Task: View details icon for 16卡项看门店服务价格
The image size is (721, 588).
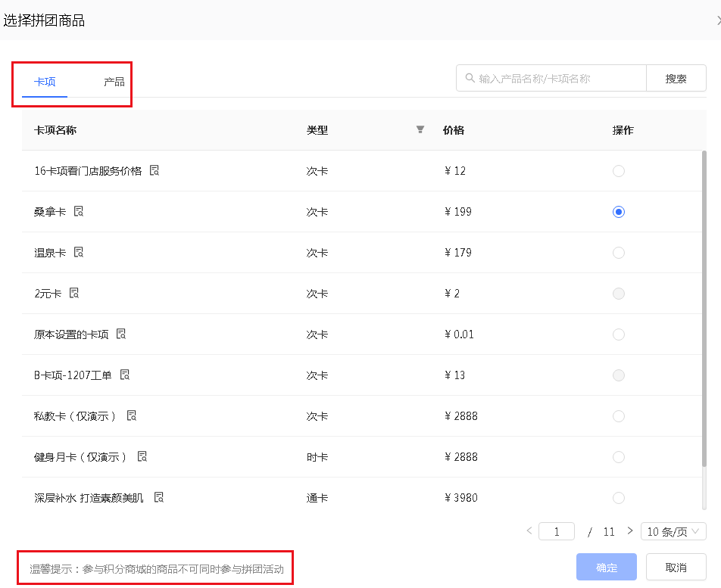Action: [x=154, y=170]
